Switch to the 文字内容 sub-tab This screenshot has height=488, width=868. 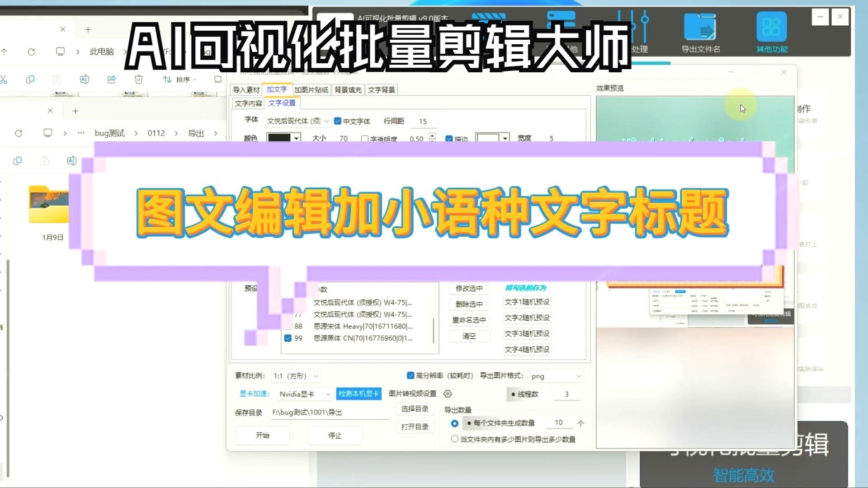point(248,103)
